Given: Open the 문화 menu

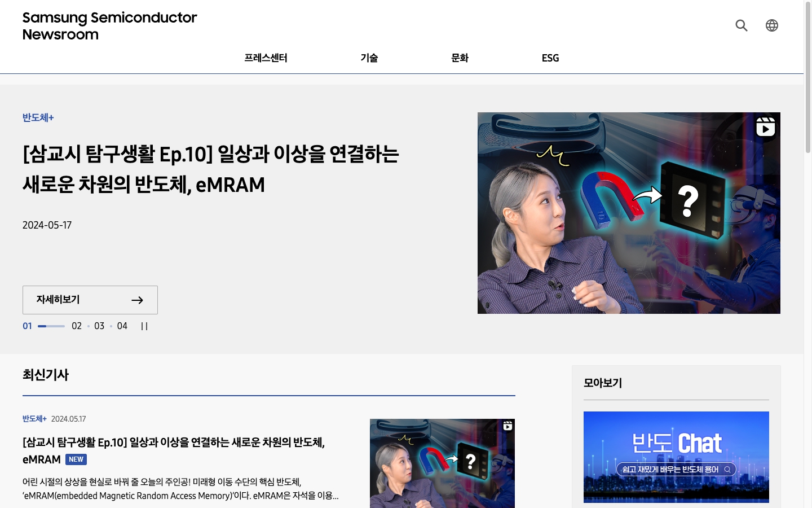Looking at the screenshot, I should click(x=460, y=58).
